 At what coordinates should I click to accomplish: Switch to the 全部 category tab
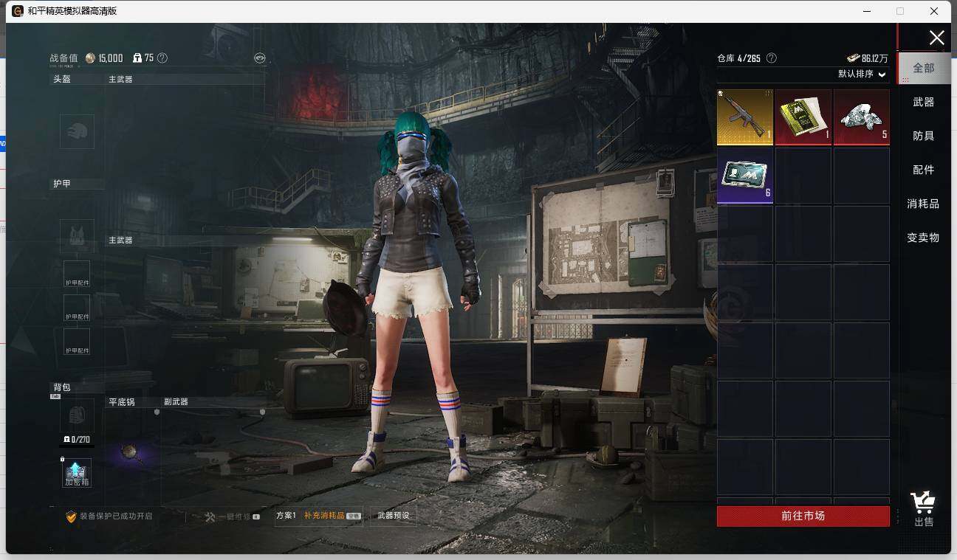924,68
